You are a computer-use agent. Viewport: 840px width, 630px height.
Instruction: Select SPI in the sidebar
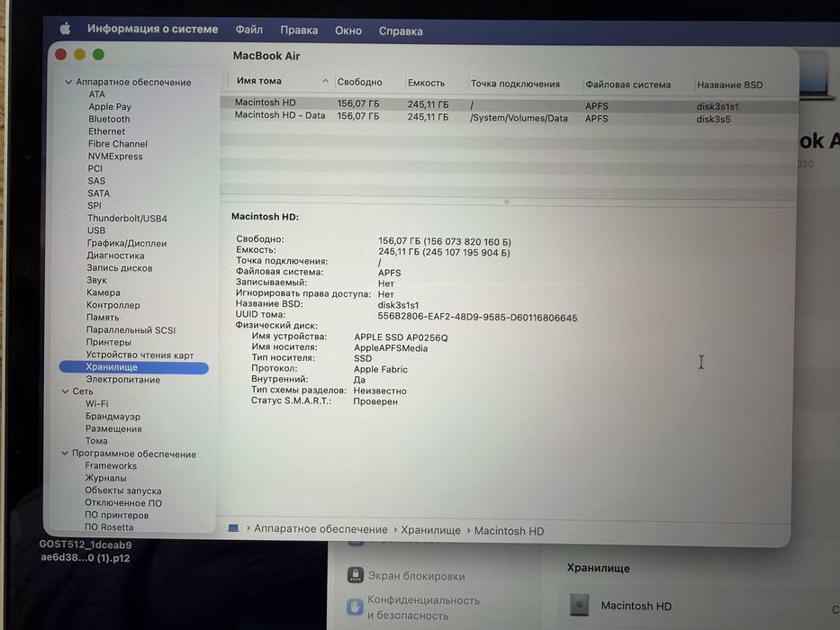95,206
